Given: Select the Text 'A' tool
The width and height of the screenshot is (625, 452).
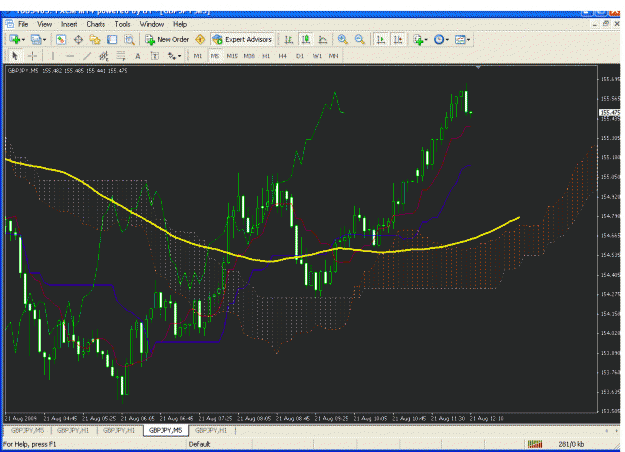Looking at the screenshot, I should pyautogui.click(x=138, y=56).
